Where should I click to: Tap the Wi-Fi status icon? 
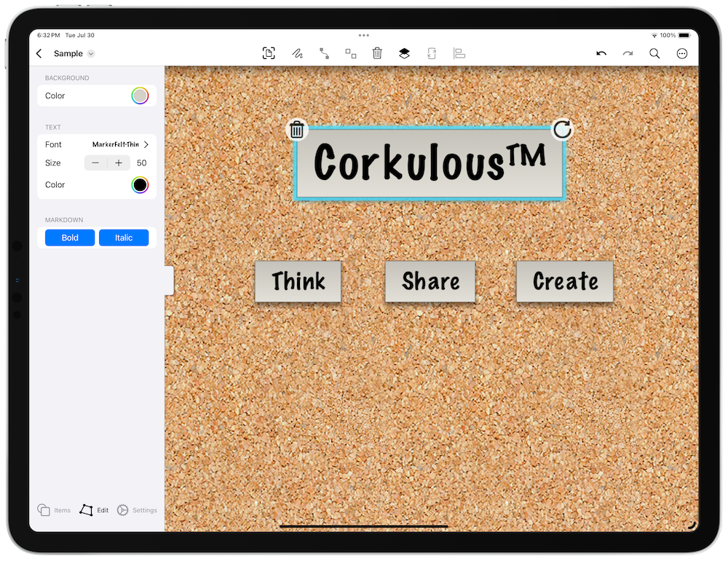click(x=654, y=35)
